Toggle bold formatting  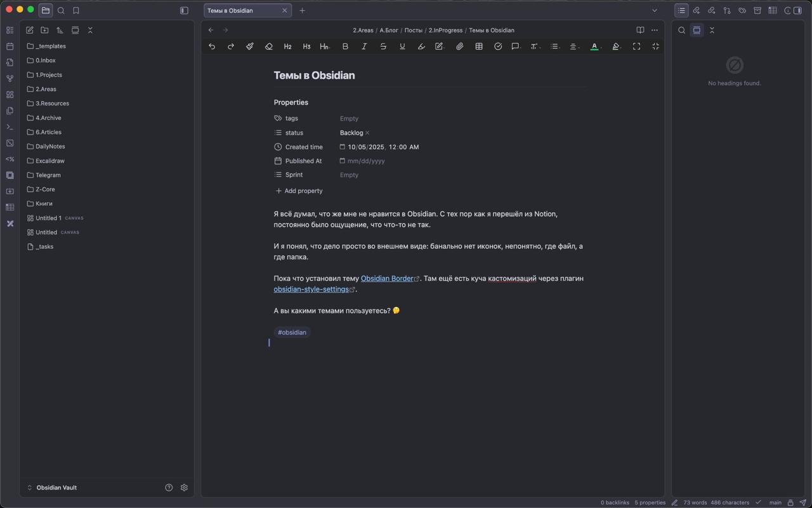[345, 46]
